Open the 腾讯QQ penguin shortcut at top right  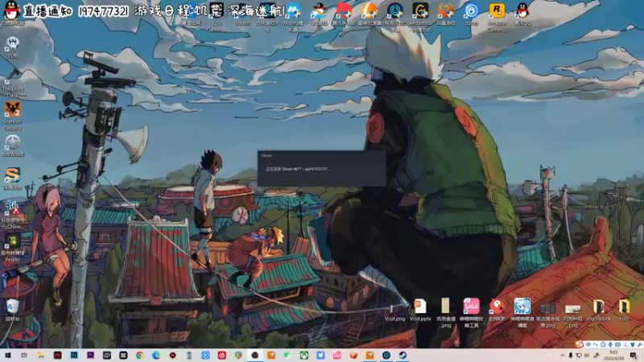(x=522, y=14)
